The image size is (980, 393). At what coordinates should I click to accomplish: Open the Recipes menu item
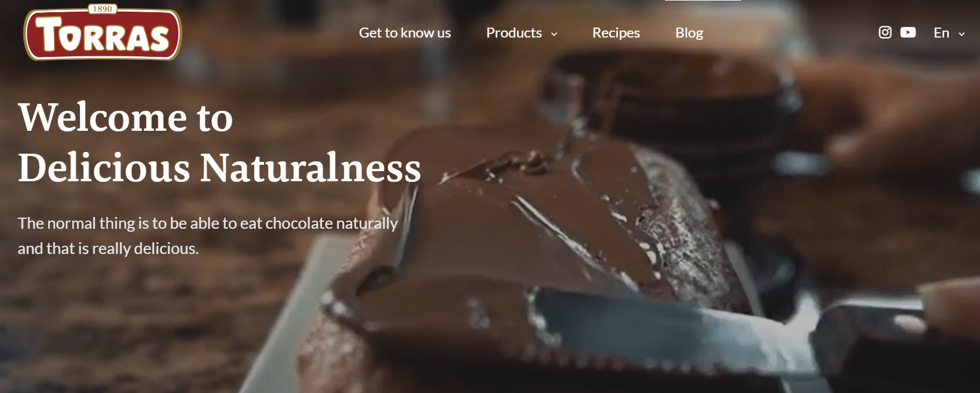pos(616,33)
